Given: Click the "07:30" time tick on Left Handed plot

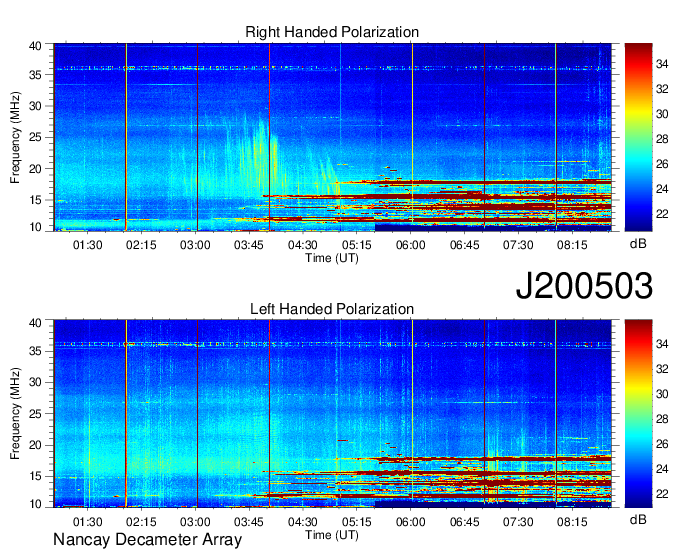Looking at the screenshot, I should (x=518, y=521).
